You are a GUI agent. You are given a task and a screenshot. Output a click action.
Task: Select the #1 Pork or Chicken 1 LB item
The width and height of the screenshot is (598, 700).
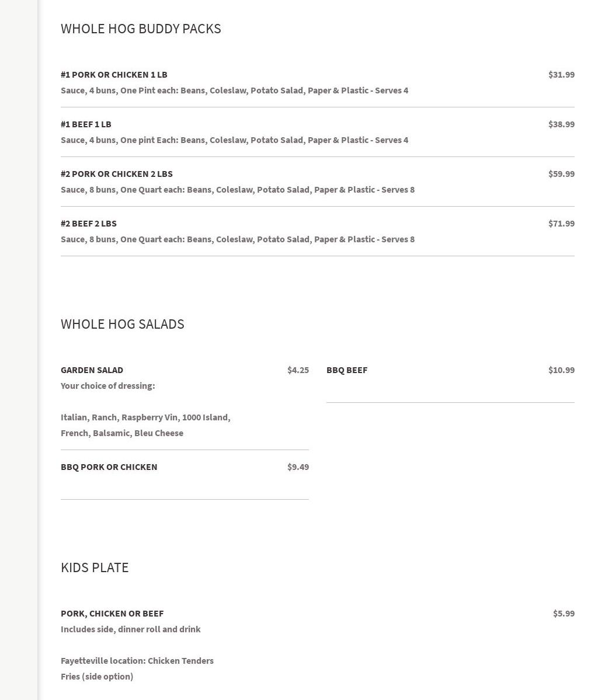tap(114, 75)
